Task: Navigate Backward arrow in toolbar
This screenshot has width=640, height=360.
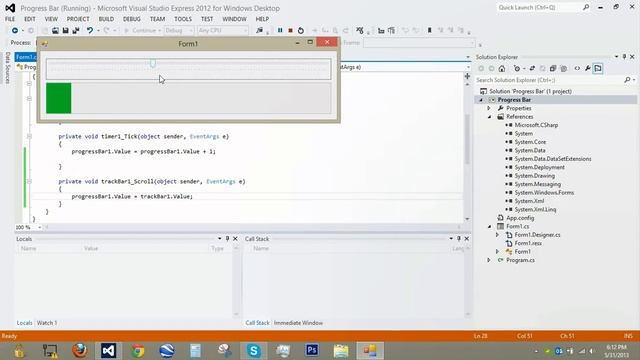Action: [15, 30]
